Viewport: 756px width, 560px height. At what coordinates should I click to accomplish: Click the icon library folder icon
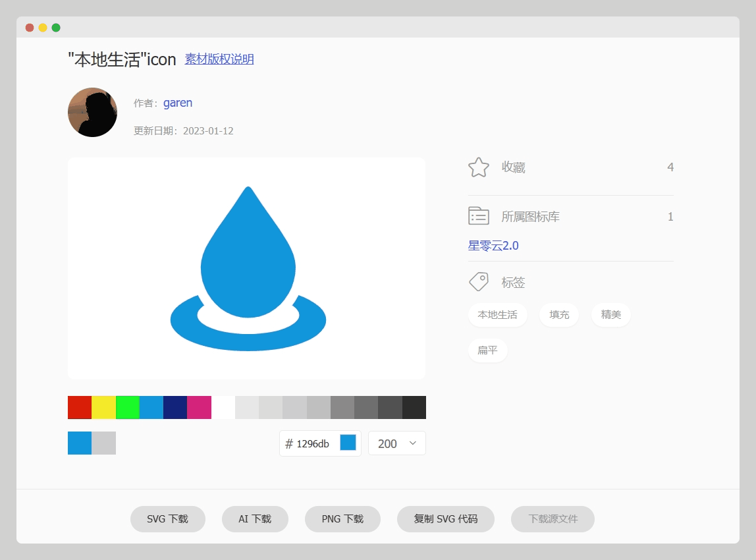pyautogui.click(x=479, y=216)
